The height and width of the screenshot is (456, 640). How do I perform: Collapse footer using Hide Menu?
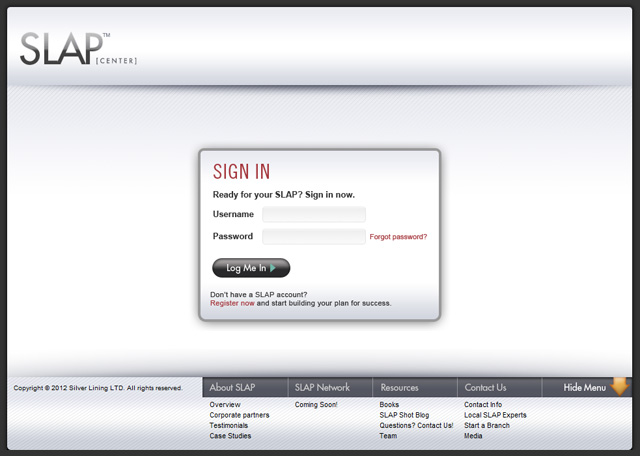pos(585,387)
